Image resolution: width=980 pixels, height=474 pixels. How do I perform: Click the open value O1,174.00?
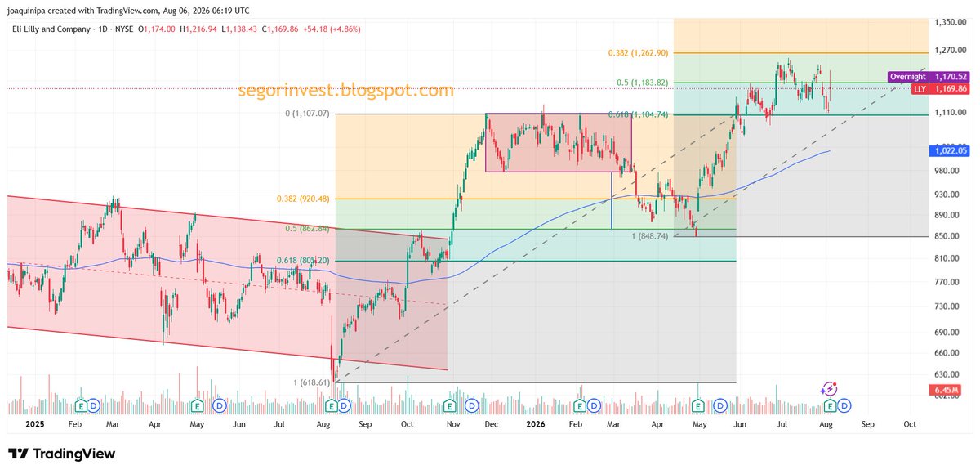click(x=155, y=29)
